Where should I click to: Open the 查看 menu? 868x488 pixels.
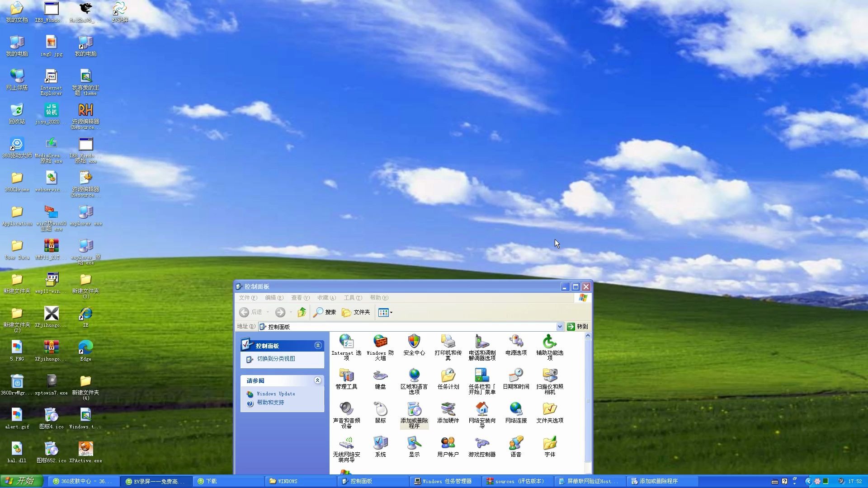click(x=300, y=298)
